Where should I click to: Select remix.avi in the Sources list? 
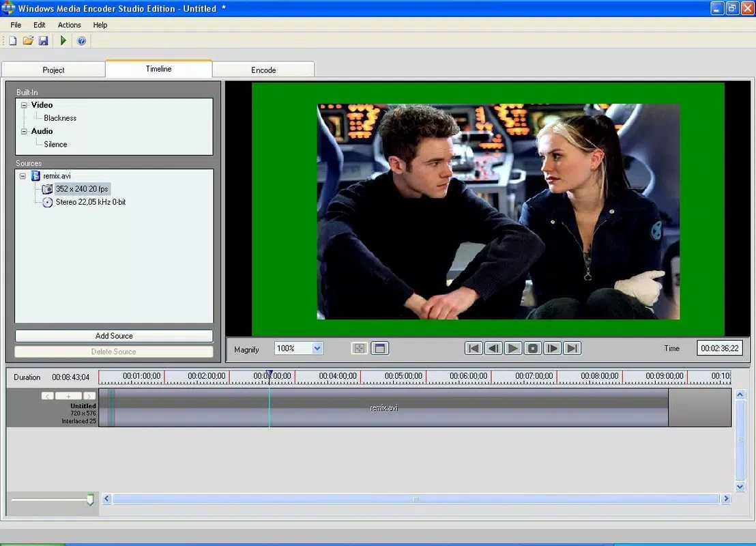click(57, 176)
